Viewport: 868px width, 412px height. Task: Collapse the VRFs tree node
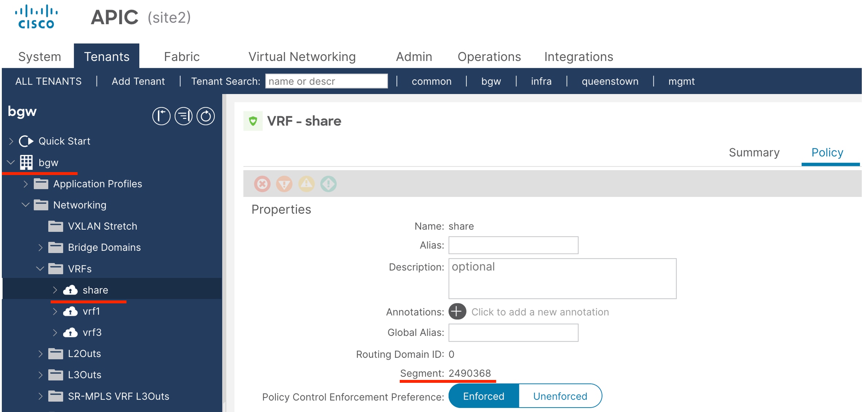(40, 269)
